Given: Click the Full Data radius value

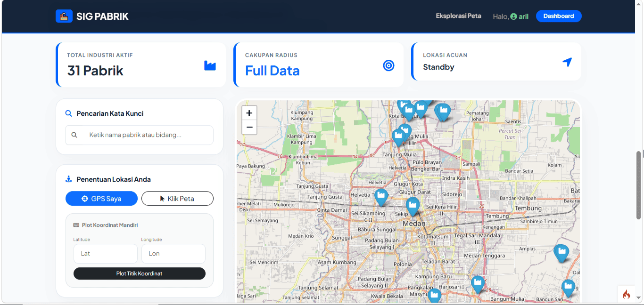Looking at the screenshot, I should pos(272,71).
